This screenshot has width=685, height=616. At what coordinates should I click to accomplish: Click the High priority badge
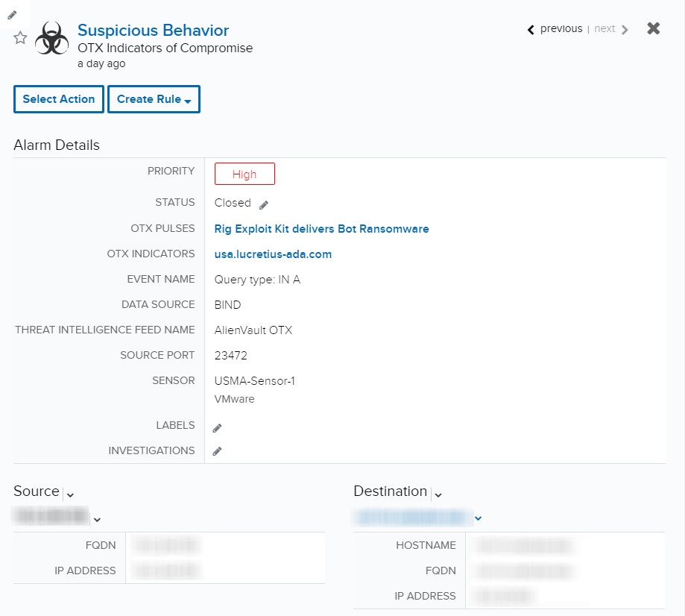click(x=244, y=174)
